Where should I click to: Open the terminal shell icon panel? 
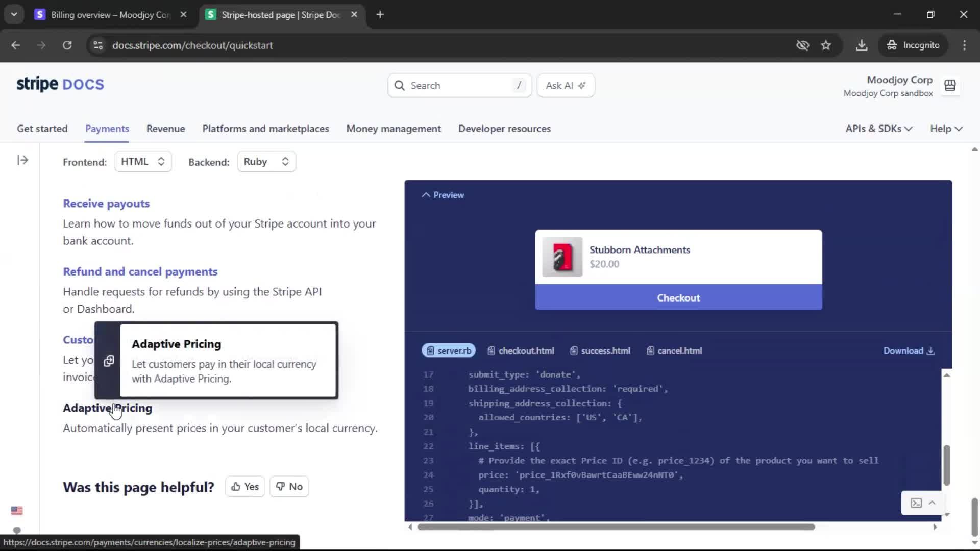pyautogui.click(x=916, y=503)
